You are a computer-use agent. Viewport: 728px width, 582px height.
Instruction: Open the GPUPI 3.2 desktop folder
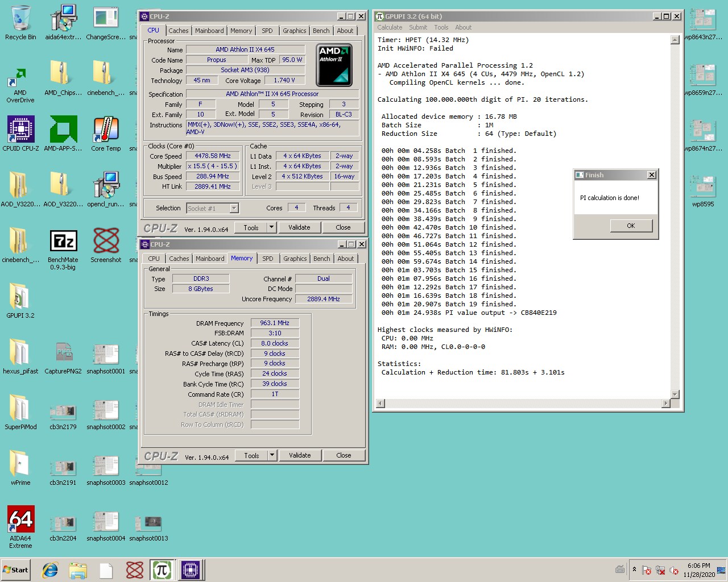click(20, 301)
